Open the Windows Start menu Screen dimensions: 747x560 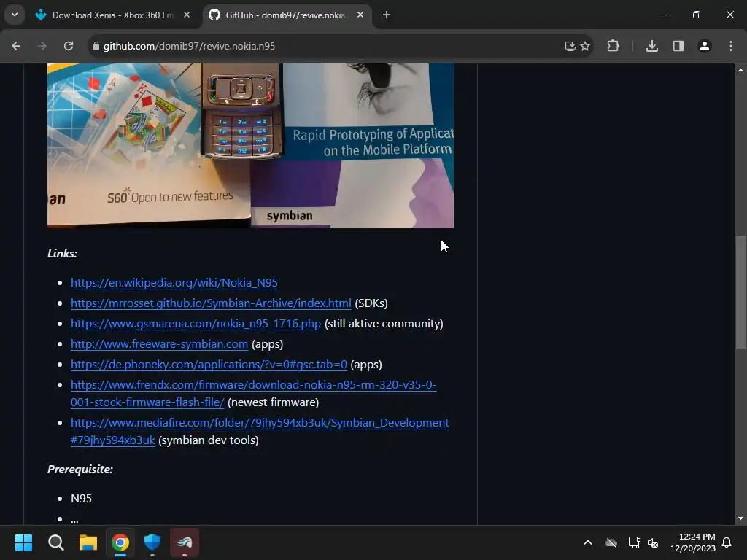point(23,542)
